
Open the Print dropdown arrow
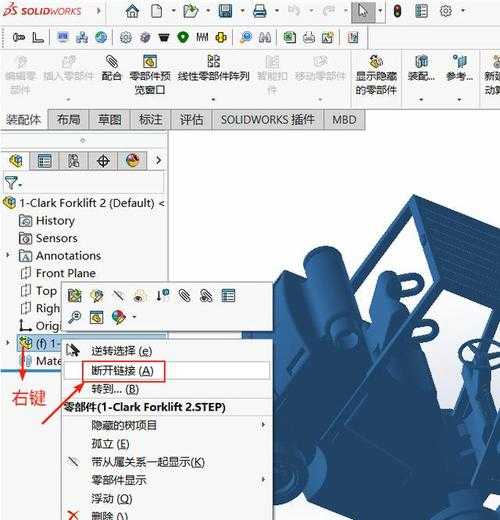[277, 11]
